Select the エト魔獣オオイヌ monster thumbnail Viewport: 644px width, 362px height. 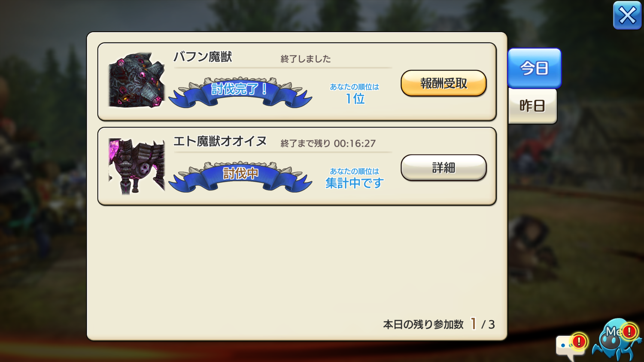click(x=137, y=166)
